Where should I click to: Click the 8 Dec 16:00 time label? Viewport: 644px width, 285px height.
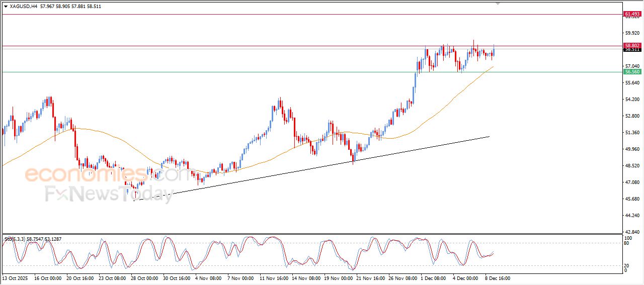[497, 278]
